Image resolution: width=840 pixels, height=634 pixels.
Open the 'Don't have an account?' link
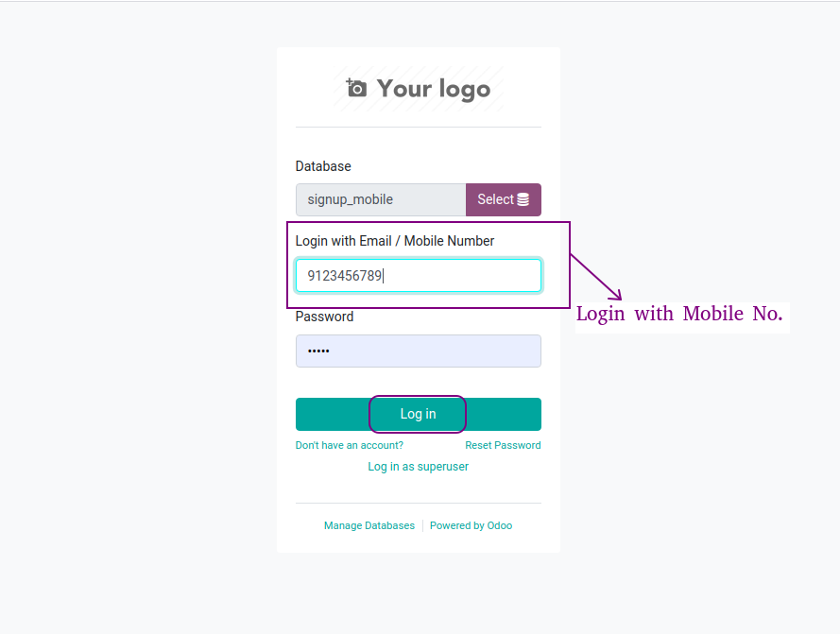coord(350,445)
